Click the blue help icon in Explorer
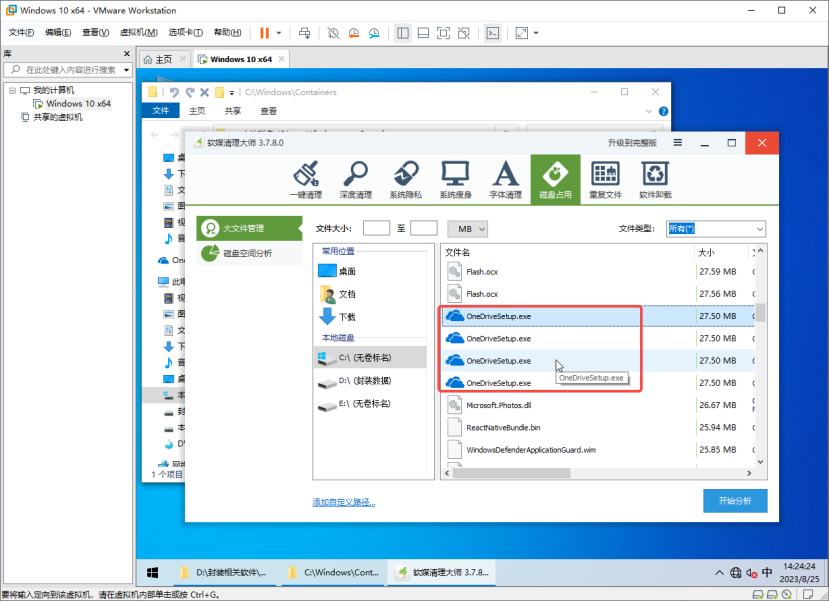Viewport: 829px width, 602px height. pos(663,112)
